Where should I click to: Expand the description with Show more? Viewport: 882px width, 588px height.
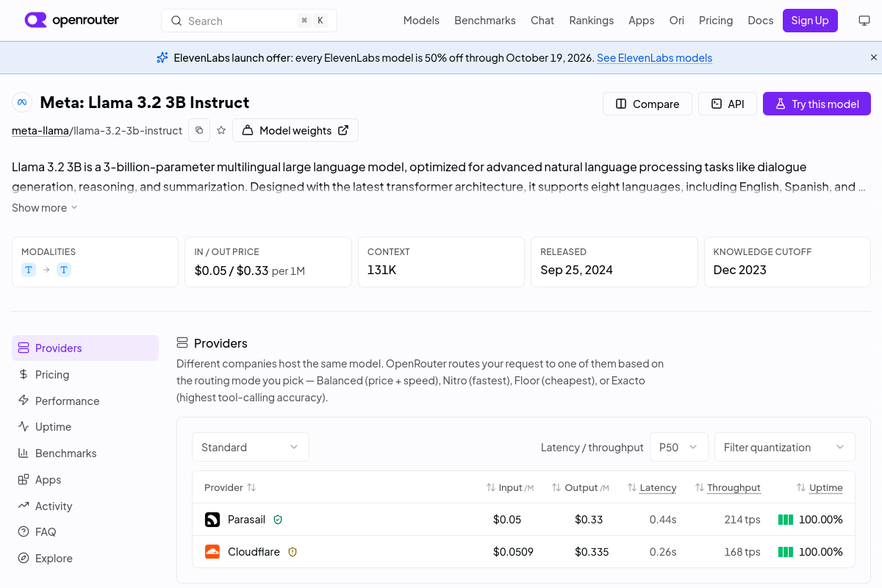[45, 208]
